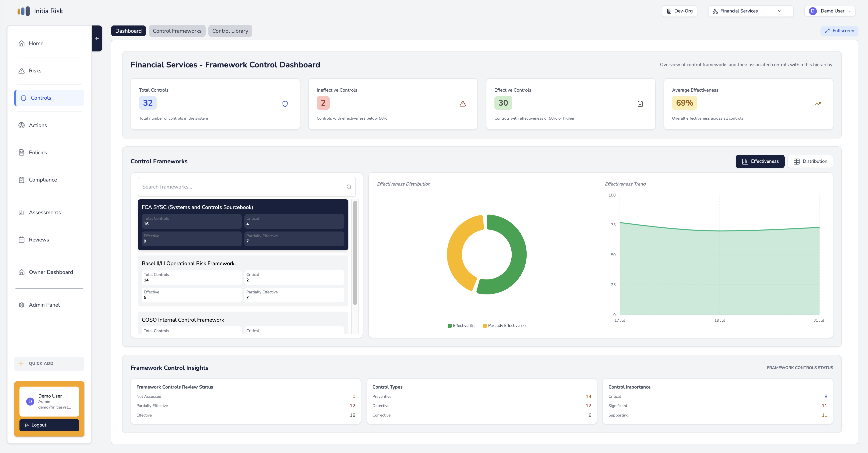Click the Search frameworks input field
Screen dimensions: 868x453
(x=243, y=187)
